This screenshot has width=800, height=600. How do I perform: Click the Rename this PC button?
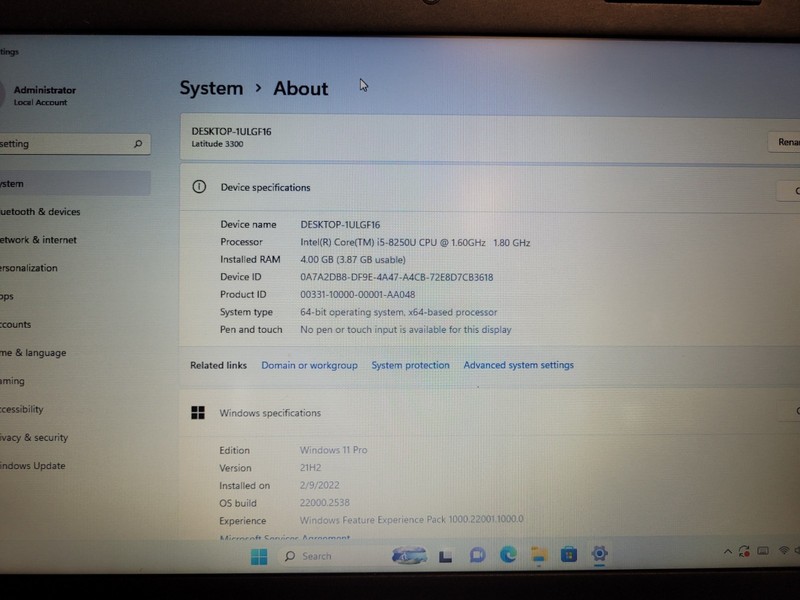785,142
